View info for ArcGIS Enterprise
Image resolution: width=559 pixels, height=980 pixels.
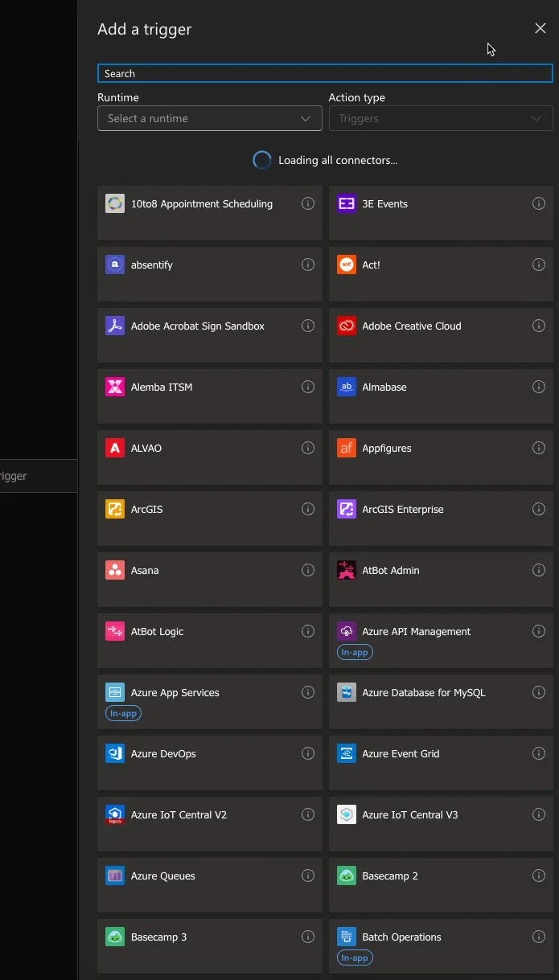click(x=539, y=510)
